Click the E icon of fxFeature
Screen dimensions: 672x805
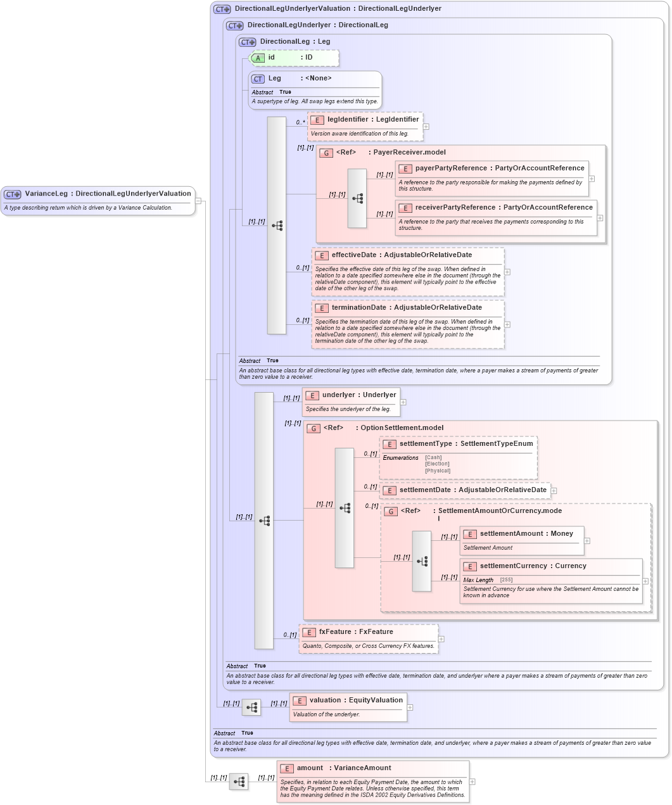309,633
